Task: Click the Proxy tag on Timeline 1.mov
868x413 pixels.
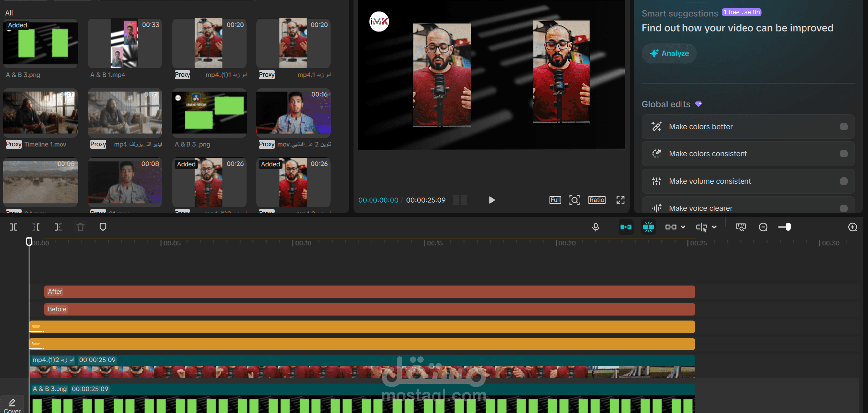Action: click(x=14, y=144)
